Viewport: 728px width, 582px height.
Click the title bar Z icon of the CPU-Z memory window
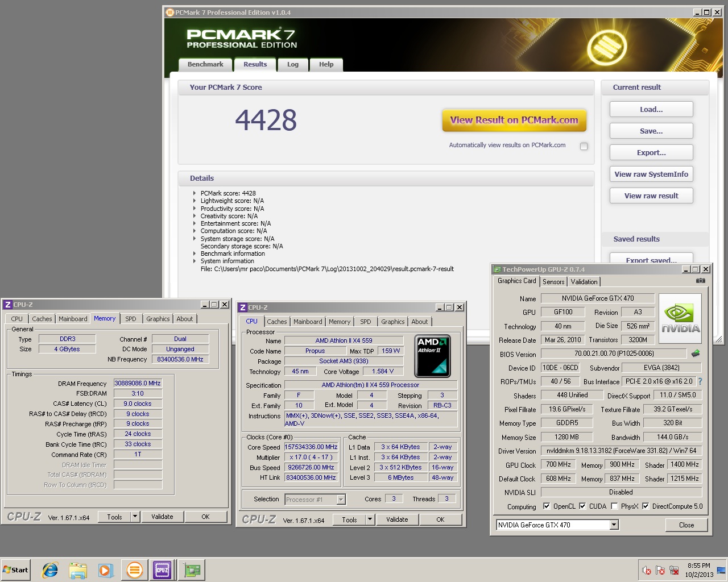8,305
